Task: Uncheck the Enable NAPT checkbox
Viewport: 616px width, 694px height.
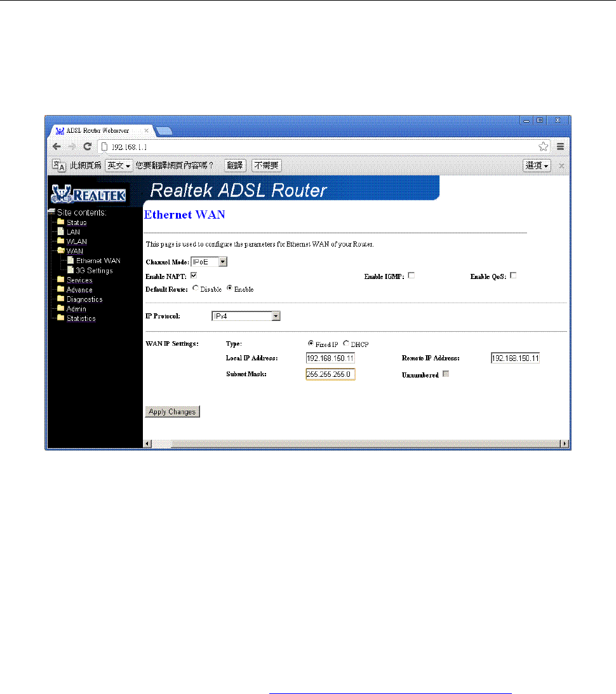Action: (x=194, y=275)
